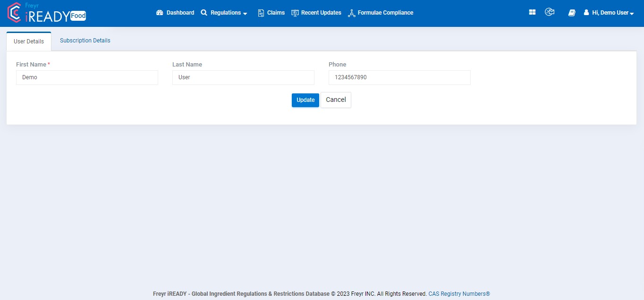Open the CAS Registry Numbers link

pyautogui.click(x=459, y=294)
